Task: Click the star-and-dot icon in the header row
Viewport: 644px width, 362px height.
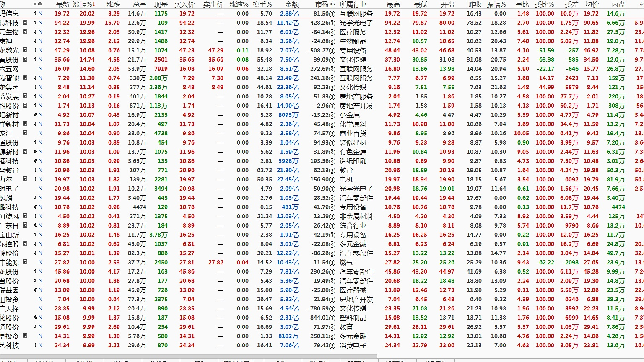Action: [38, 4]
